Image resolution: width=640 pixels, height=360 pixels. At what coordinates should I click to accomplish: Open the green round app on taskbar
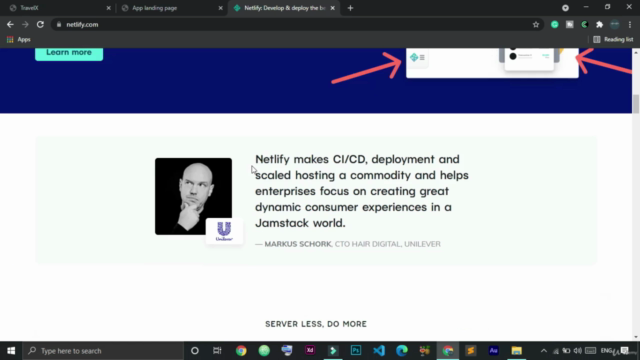(x=264, y=351)
